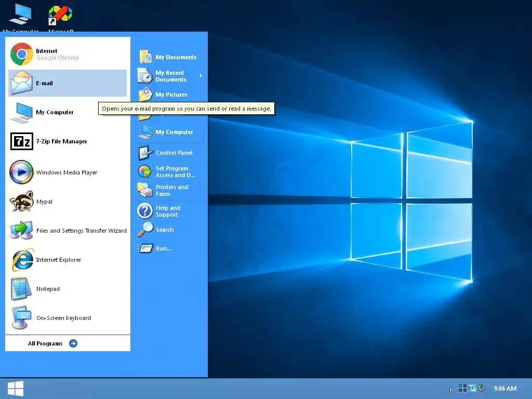Launch Notepad
Image resolution: width=532 pixels, height=399 pixels.
[x=68, y=289]
